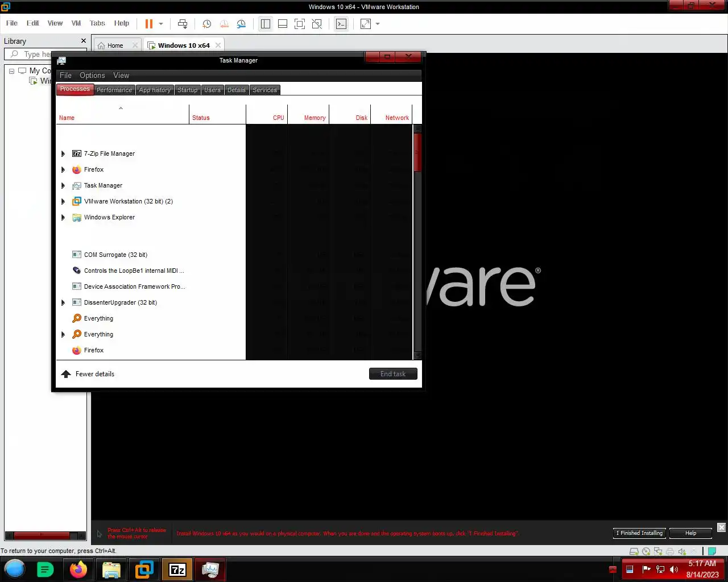Toggle the console view icon in VMware toolbar
This screenshot has width=728, height=582.
click(x=341, y=24)
